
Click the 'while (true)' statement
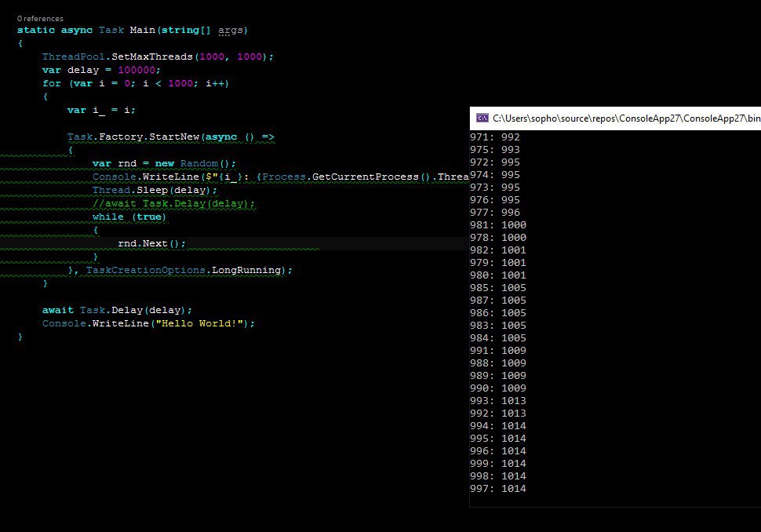point(129,217)
